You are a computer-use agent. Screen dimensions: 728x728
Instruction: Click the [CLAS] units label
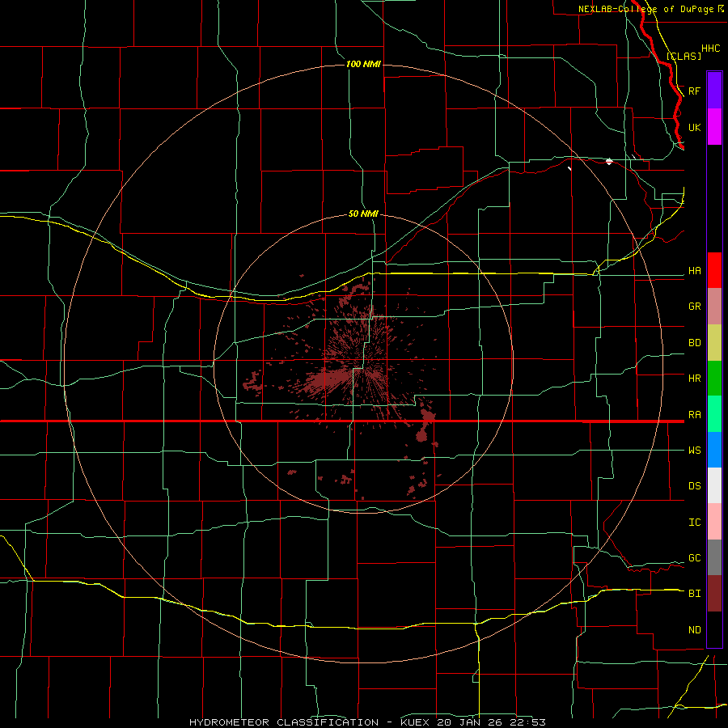tap(684, 56)
